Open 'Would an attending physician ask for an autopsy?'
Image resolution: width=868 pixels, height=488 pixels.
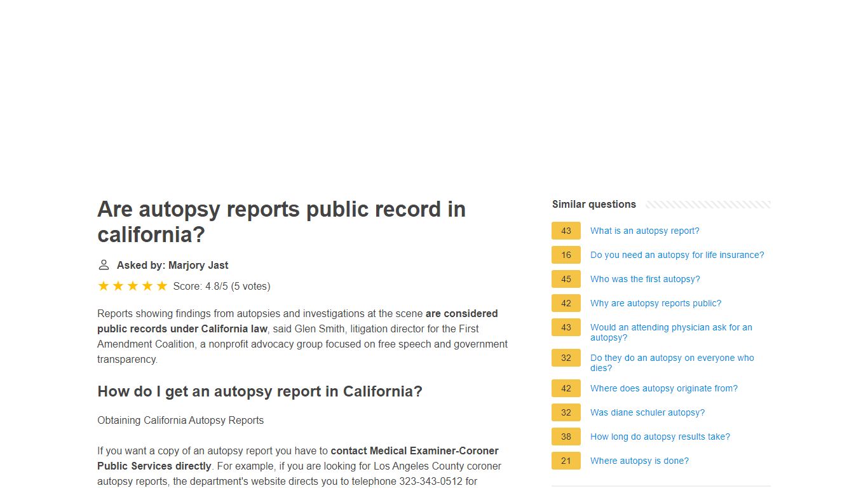[x=671, y=332]
